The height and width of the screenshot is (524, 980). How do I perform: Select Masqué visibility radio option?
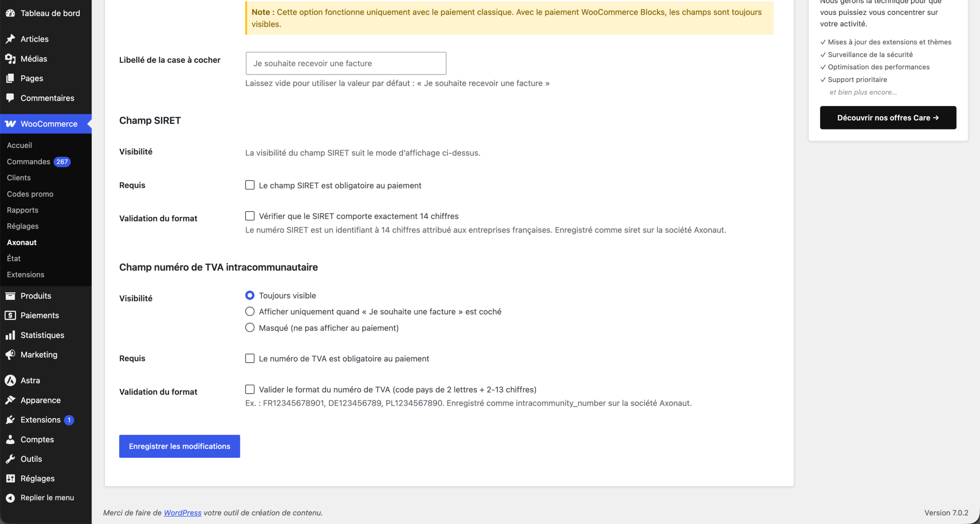point(250,328)
